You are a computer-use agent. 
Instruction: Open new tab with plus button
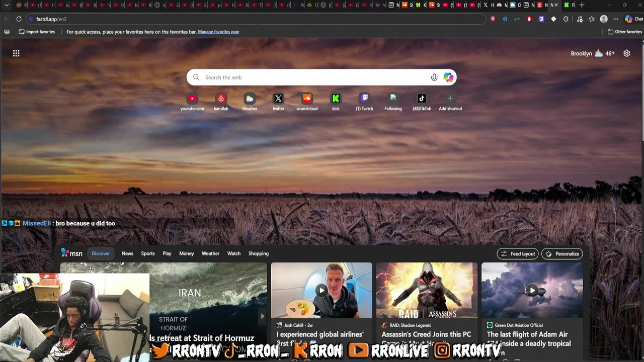[x=582, y=5]
